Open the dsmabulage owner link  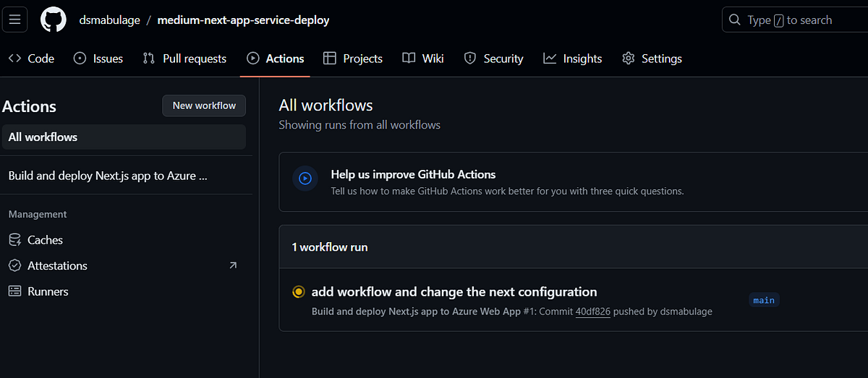tap(109, 20)
